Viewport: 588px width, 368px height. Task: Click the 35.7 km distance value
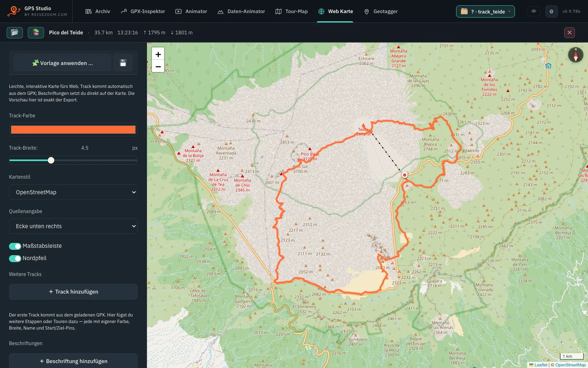pos(103,33)
